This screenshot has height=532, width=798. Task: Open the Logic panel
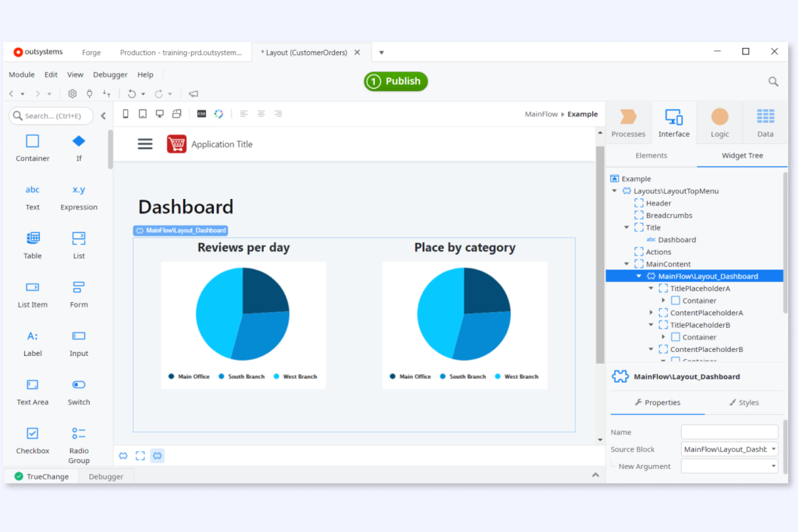[x=719, y=122]
